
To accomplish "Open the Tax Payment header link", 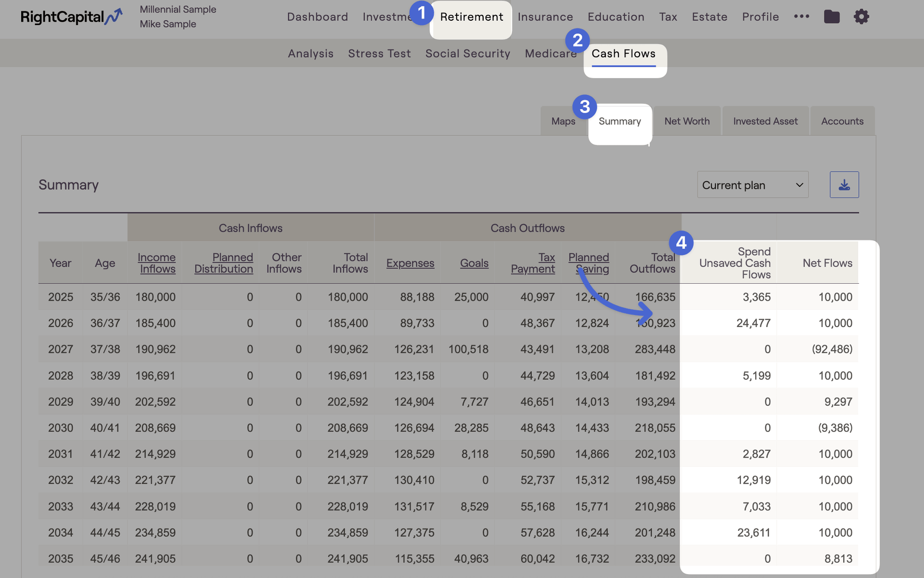I will tap(533, 263).
